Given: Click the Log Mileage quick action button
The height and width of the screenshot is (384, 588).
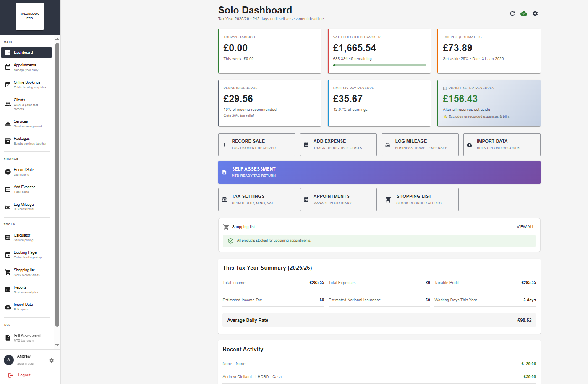Looking at the screenshot, I should [420, 145].
